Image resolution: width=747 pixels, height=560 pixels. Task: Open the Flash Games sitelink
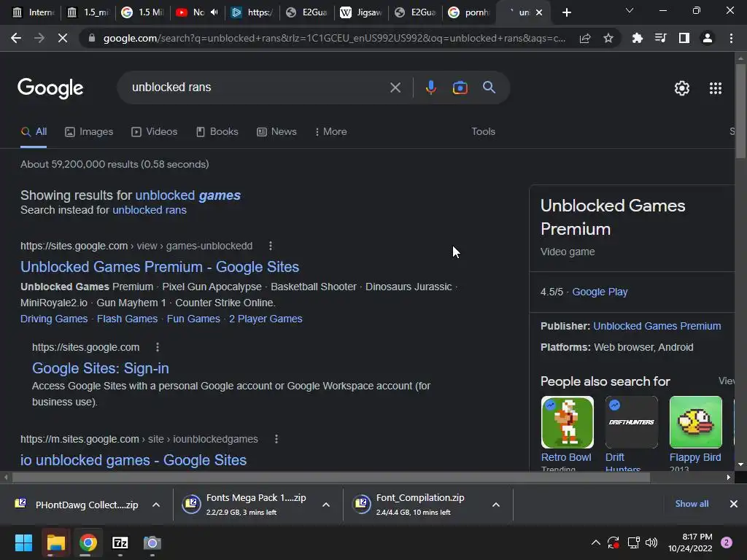[x=127, y=319]
